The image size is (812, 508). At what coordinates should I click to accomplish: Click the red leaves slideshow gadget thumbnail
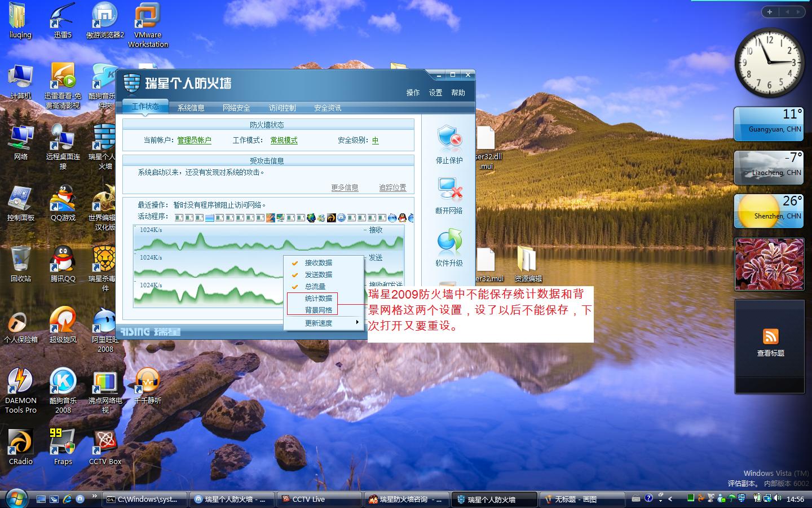769,264
